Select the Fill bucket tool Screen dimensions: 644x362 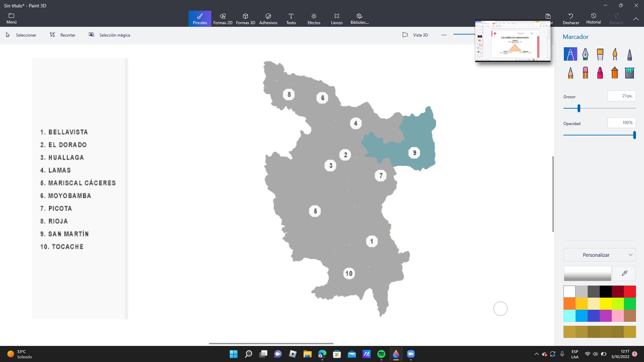click(x=630, y=73)
